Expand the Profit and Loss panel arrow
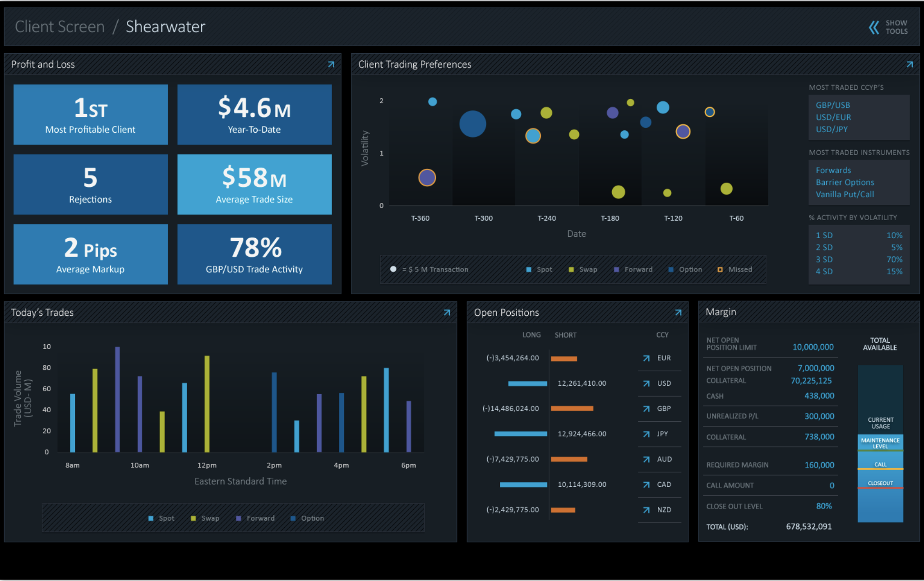This screenshot has height=581, width=924. [x=331, y=65]
